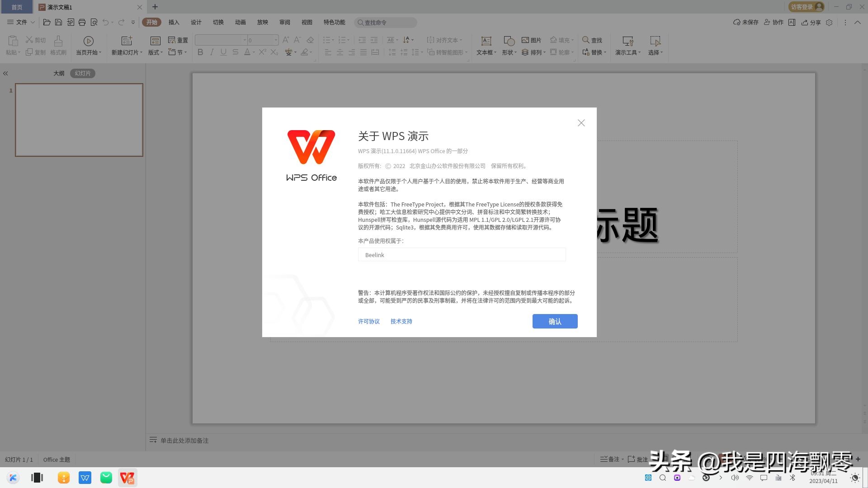
Task: Toggle italic formatting
Action: click(x=212, y=52)
